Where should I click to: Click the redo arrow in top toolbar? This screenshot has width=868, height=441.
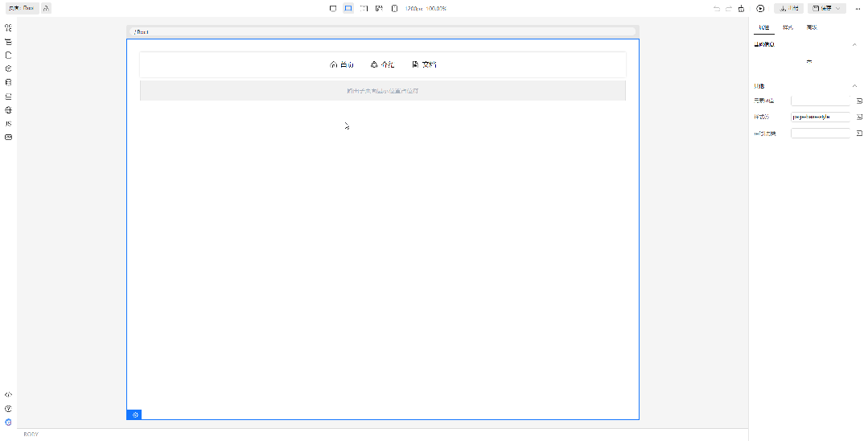click(729, 8)
